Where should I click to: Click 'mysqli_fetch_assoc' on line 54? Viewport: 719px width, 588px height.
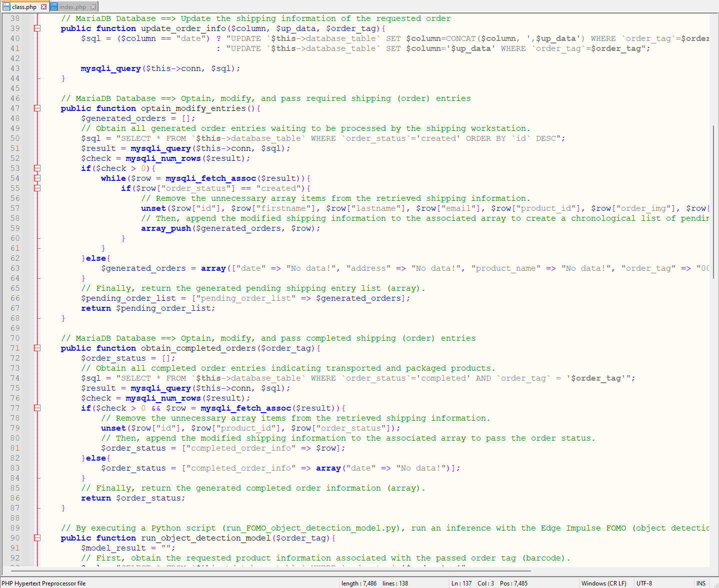pos(211,178)
